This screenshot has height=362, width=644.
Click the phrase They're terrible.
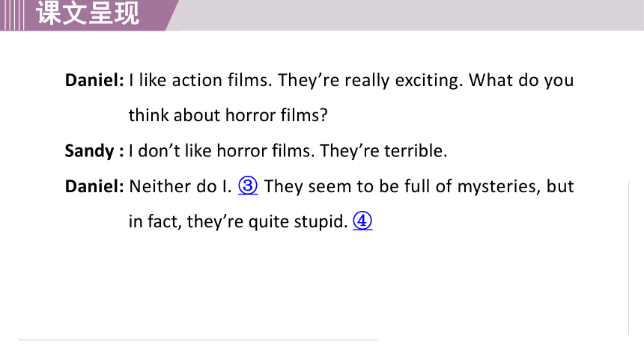point(383,151)
